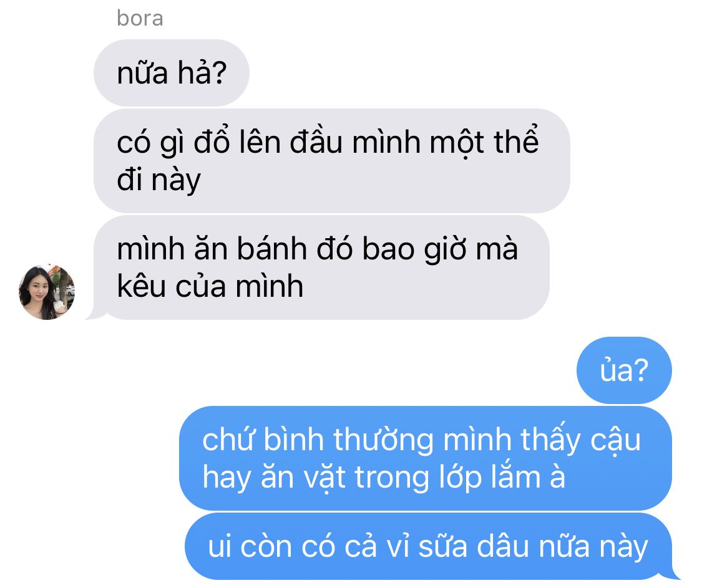
Task: Open bora's profile picture avatar
Action: (47, 292)
